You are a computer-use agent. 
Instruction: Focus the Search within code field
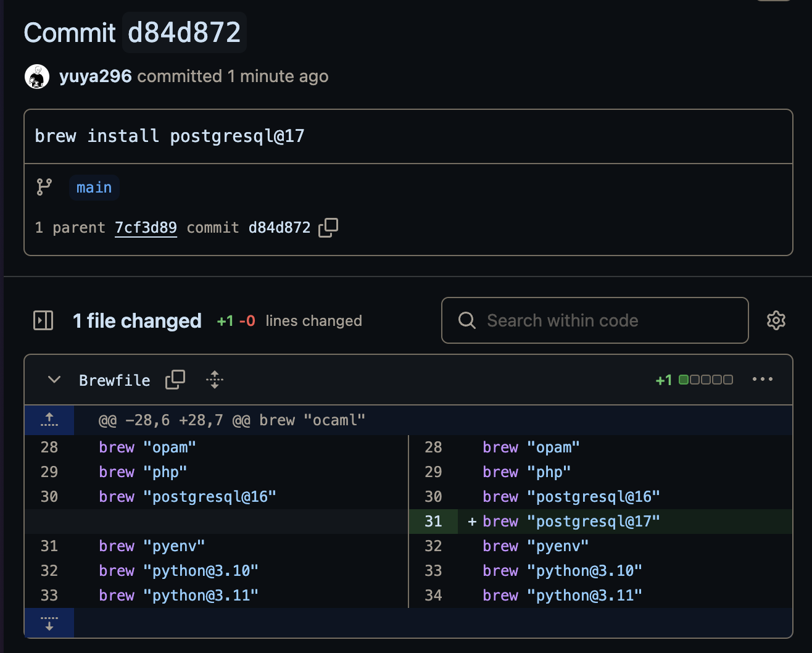(x=595, y=320)
